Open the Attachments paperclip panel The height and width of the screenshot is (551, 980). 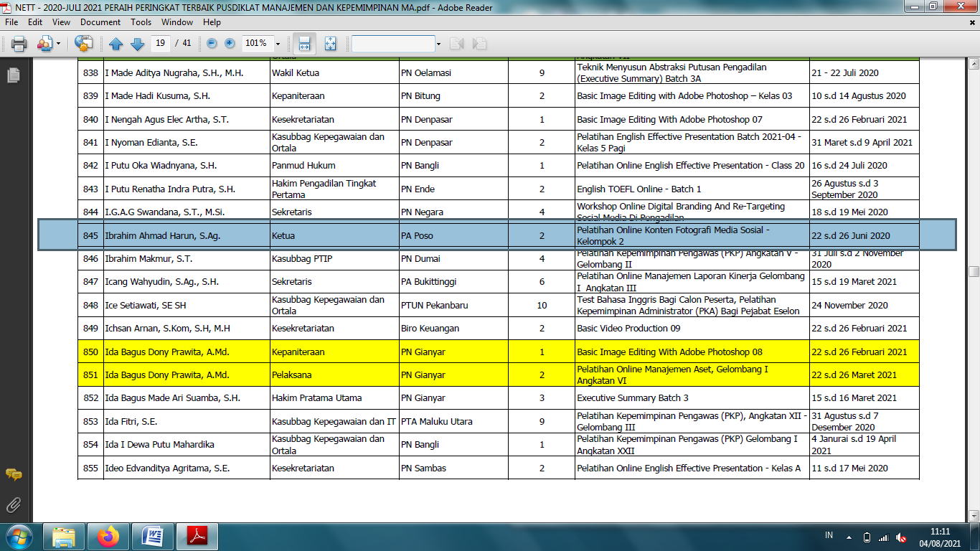pyautogui.click(x=13, y=504)
